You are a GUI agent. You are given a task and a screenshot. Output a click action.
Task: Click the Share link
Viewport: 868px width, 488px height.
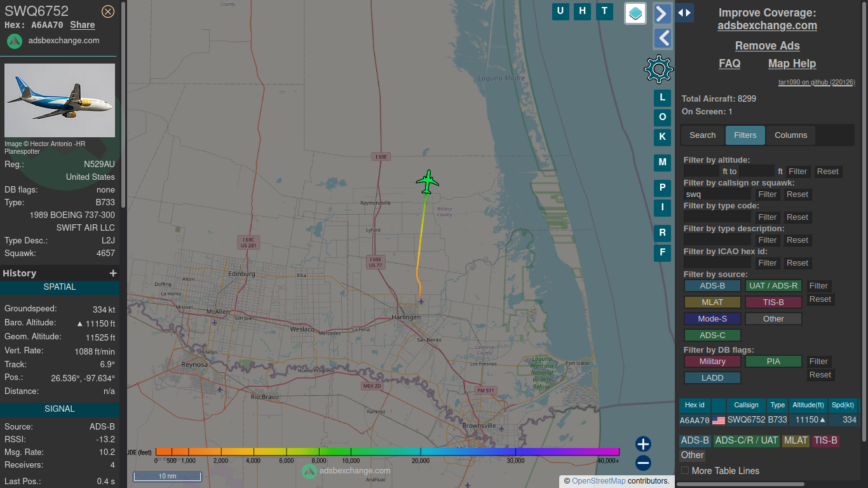83,25
